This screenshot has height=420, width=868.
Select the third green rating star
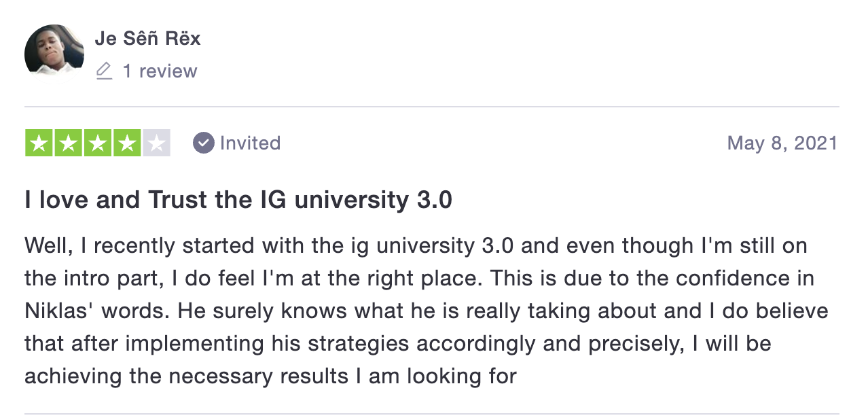click(x=98, y=143)
